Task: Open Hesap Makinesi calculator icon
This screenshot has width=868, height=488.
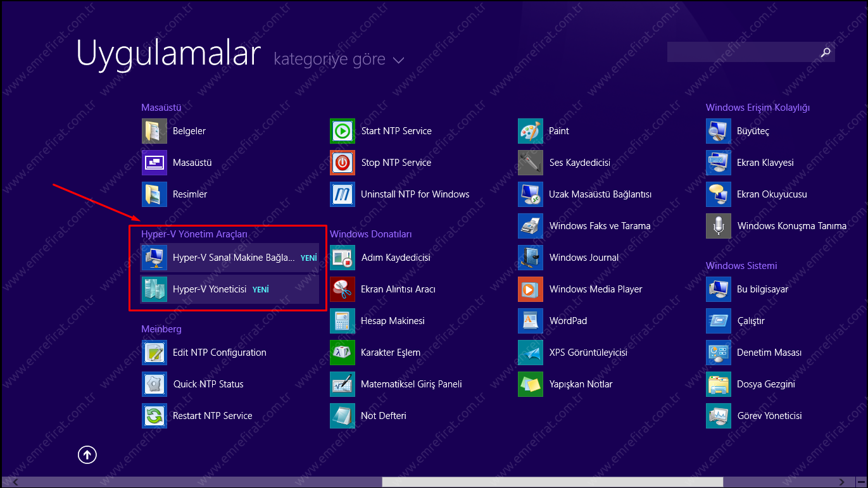Action: tap(343, 321)
